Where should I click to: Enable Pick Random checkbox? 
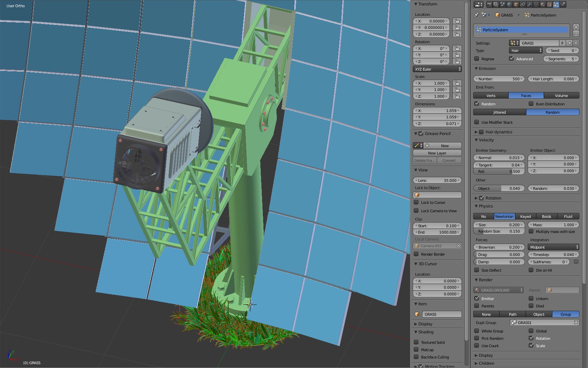[477, 338]
